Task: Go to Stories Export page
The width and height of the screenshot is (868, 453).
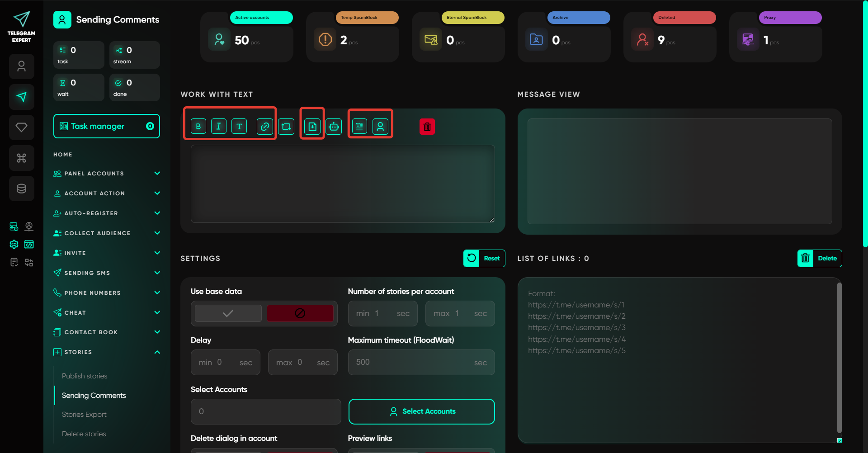Action: [84, 415]
